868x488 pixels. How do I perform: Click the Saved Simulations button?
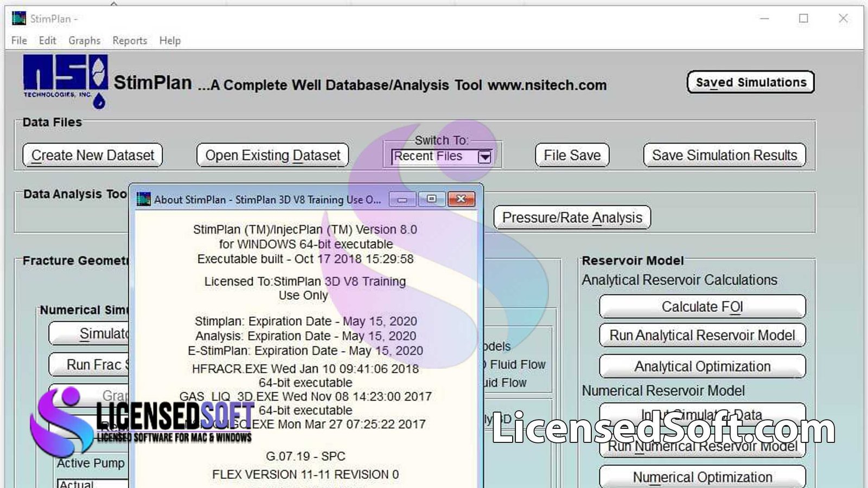751,82
